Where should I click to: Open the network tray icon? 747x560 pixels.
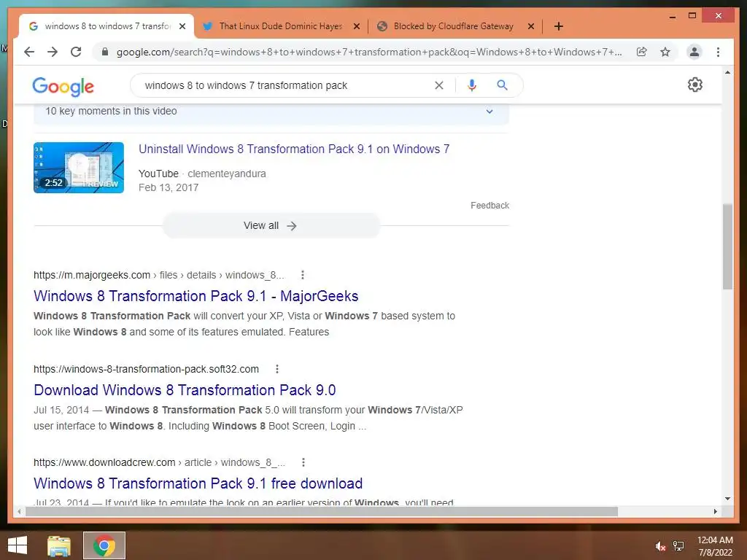pyautogui.click(x=678, y=546)
